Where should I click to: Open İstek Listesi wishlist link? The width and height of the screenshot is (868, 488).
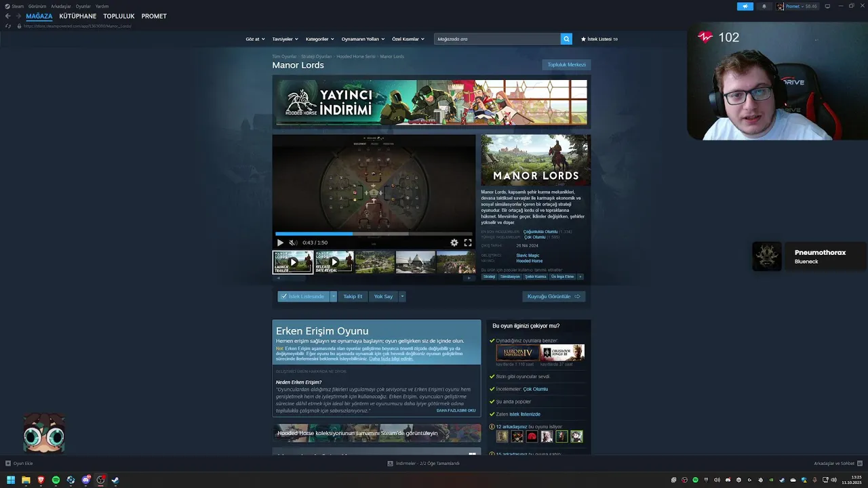point(599,39)
